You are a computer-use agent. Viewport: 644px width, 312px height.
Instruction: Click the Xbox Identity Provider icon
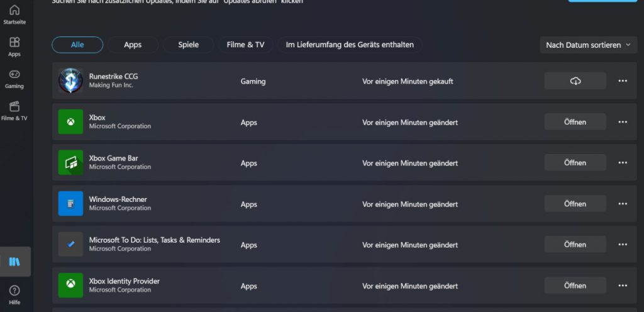pyautogui.click(x=70, y=286)
